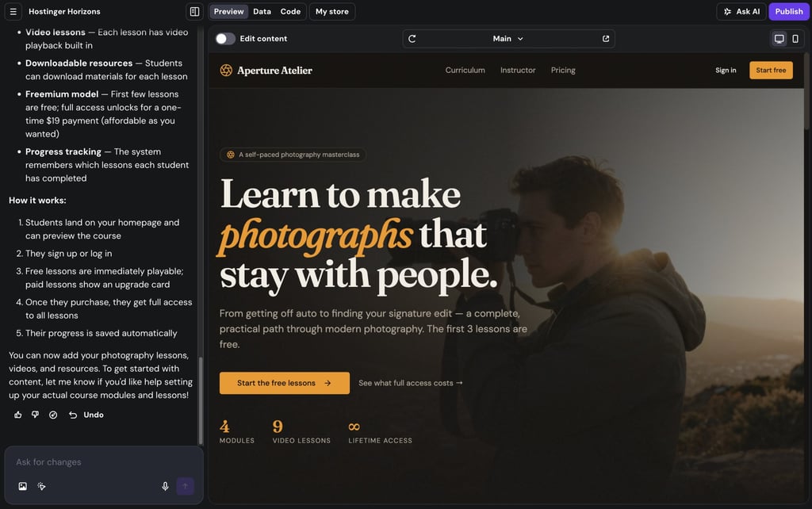This screenshot has height=509, width=812.
Task: Switch to the Preview tab
Action: [229, 11]
